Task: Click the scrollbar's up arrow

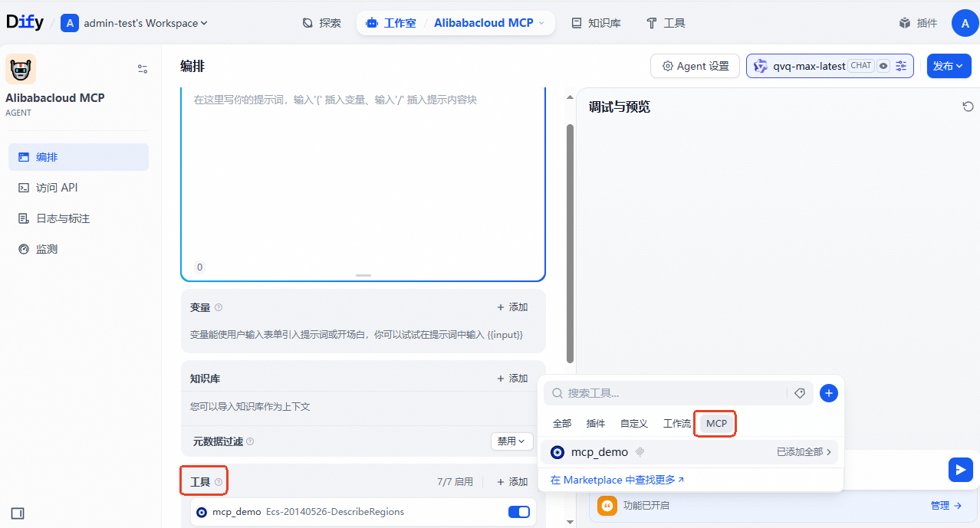Action: pos(570,97)
